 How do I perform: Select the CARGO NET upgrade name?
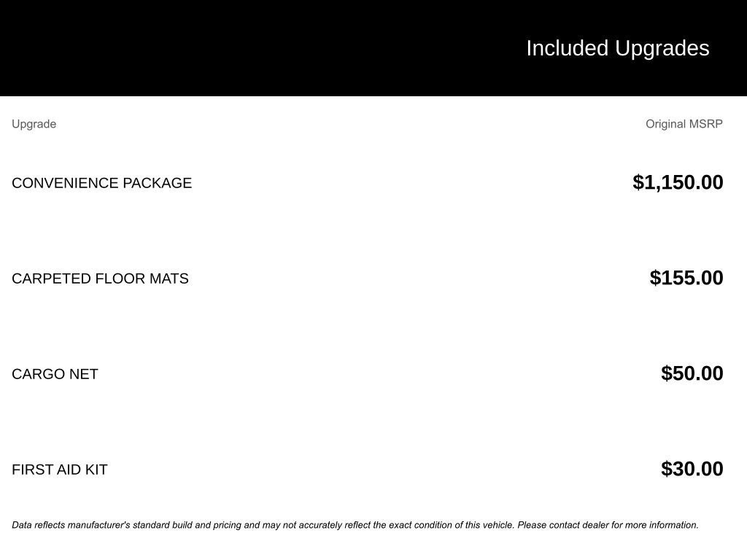[55, 374]
